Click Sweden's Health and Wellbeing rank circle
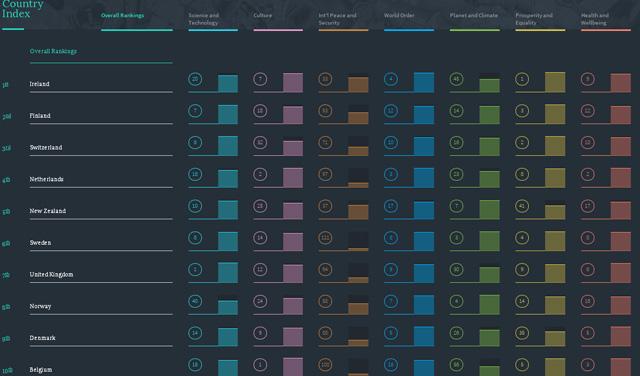Screen dimensions: 640x376 click(x=588, y=238)
